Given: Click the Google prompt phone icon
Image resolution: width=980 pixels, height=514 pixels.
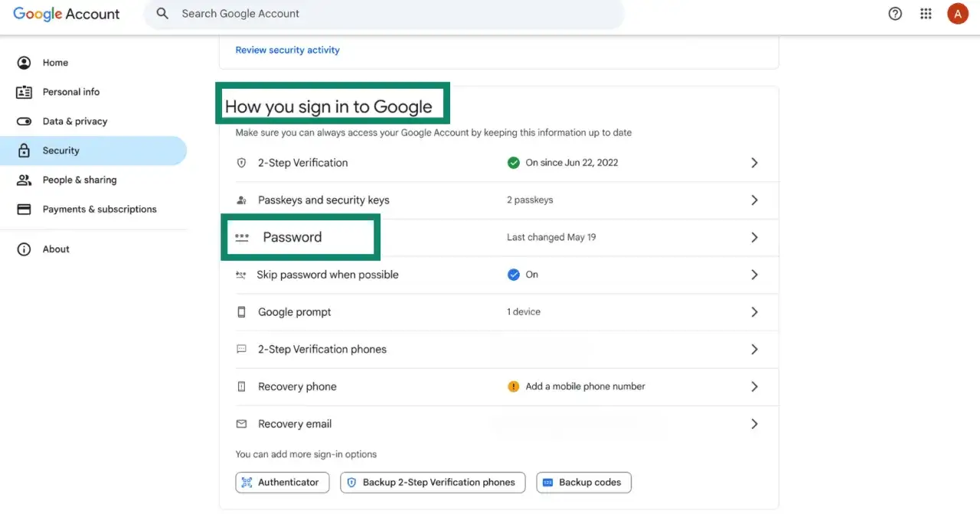Looking at the screenshot, I should click(x=241, y=312).
